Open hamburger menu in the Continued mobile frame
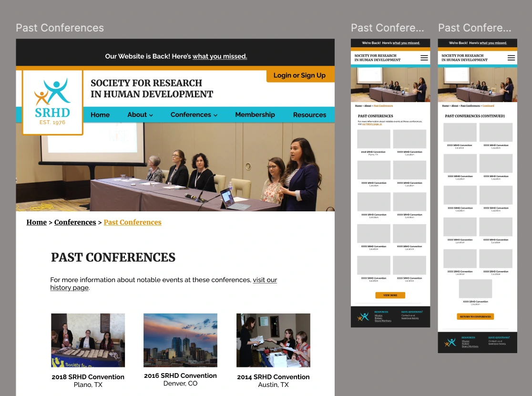 click(x=511, y=58)
